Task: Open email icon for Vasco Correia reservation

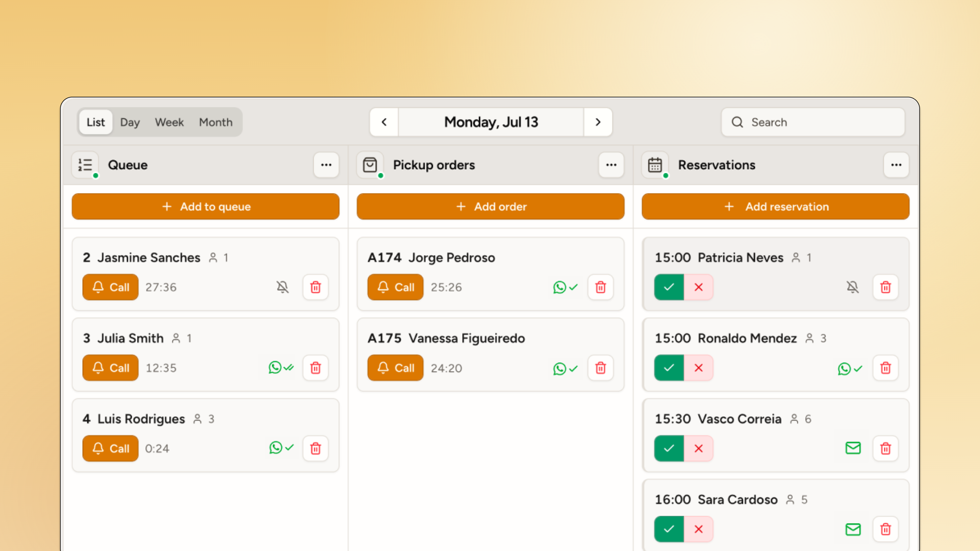Action: [x=853, y=448]
